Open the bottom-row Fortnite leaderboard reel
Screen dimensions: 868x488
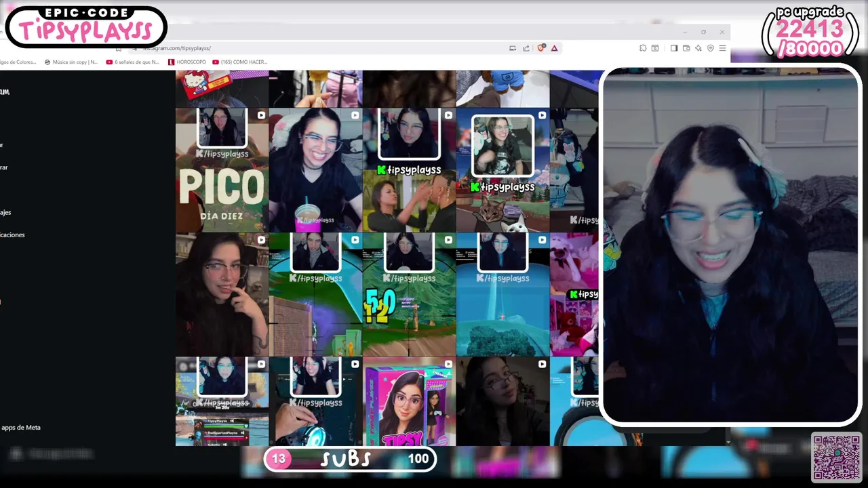[222, 401]
